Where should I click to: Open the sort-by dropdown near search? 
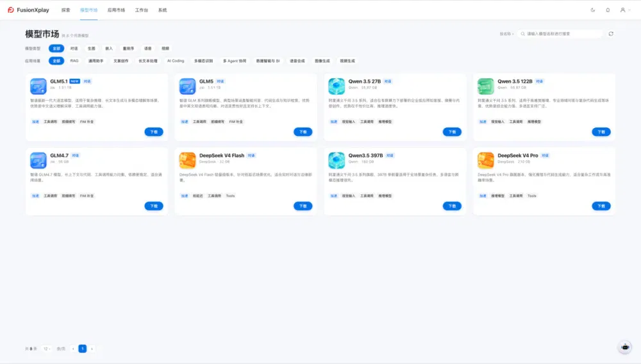506,34
